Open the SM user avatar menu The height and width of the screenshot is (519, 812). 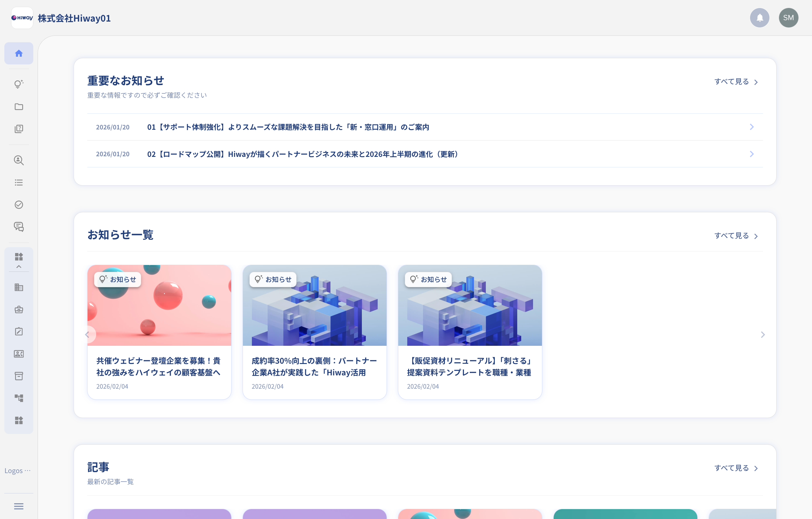(x=788, y=18)
